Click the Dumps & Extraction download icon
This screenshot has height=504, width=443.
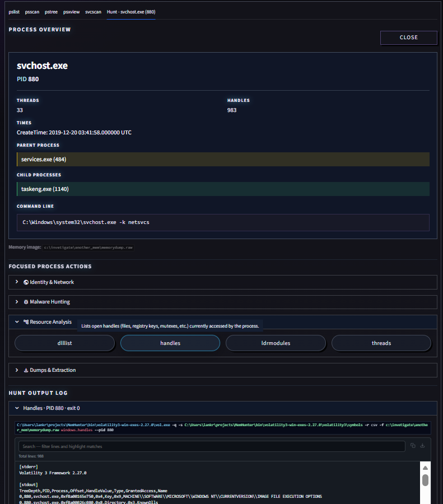point(26,370)
